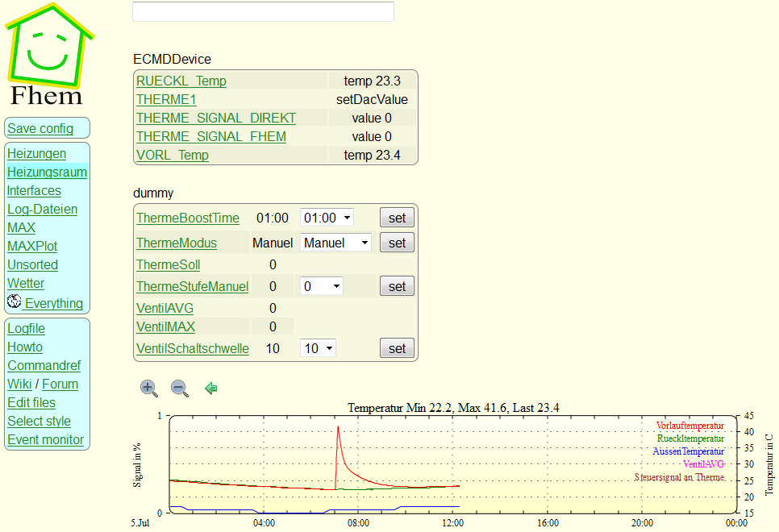Open VentilAVG dummy link
779x532 pixels.
click(165, 309)
